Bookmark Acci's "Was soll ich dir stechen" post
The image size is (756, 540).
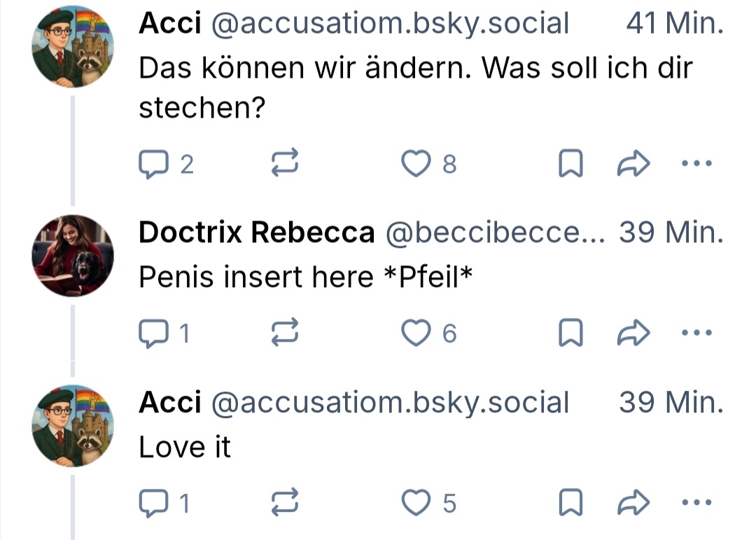pos(570,165)
